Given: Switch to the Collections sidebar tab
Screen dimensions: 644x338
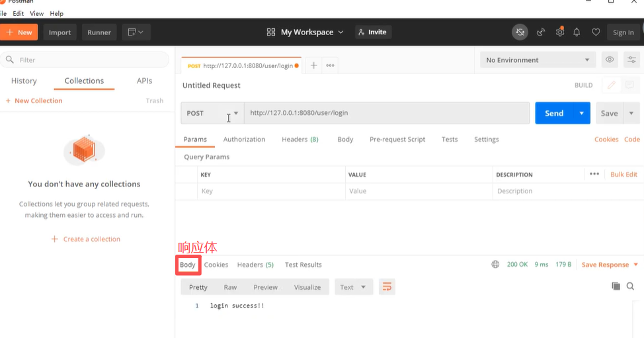Looking at the screenshot, I should pos(84,81).
